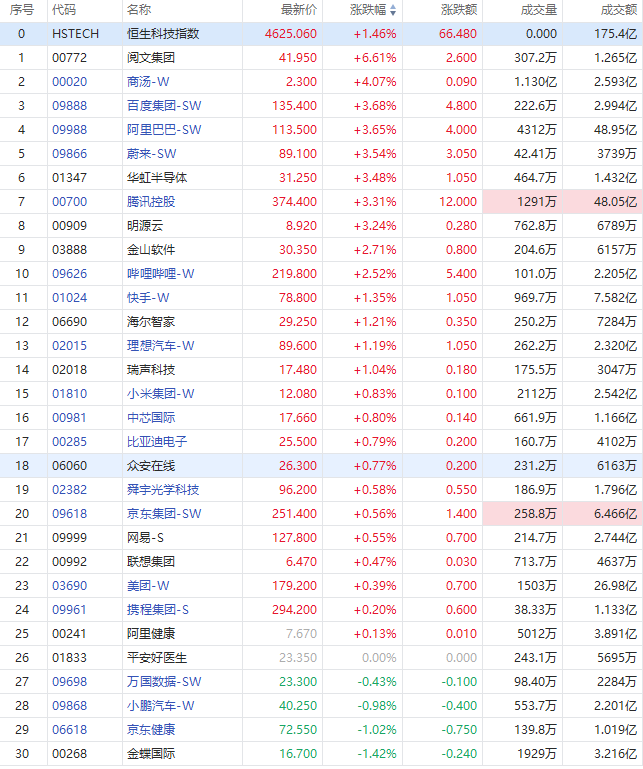
Task: Select stock 金蝶国际
Action: (x=151, y=754)
